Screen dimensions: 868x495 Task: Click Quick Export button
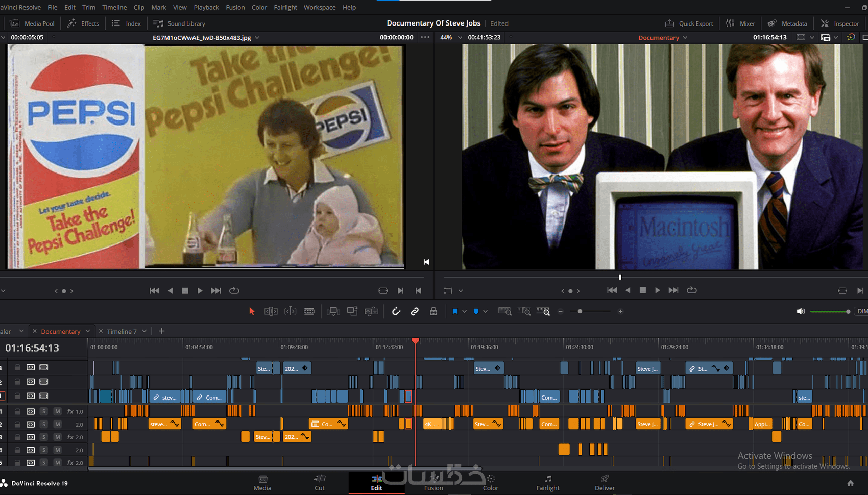coord(689,23)
